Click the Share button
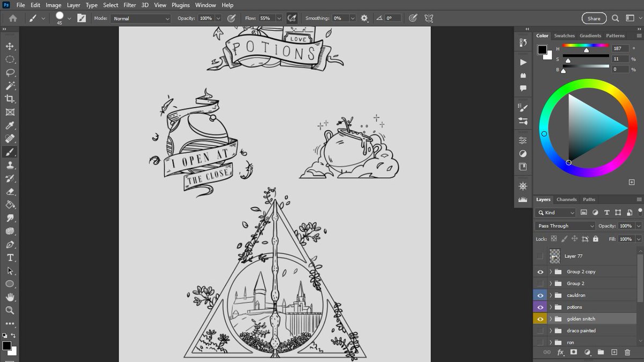Viewport: 644px width, 362px height. coord(594,18)
